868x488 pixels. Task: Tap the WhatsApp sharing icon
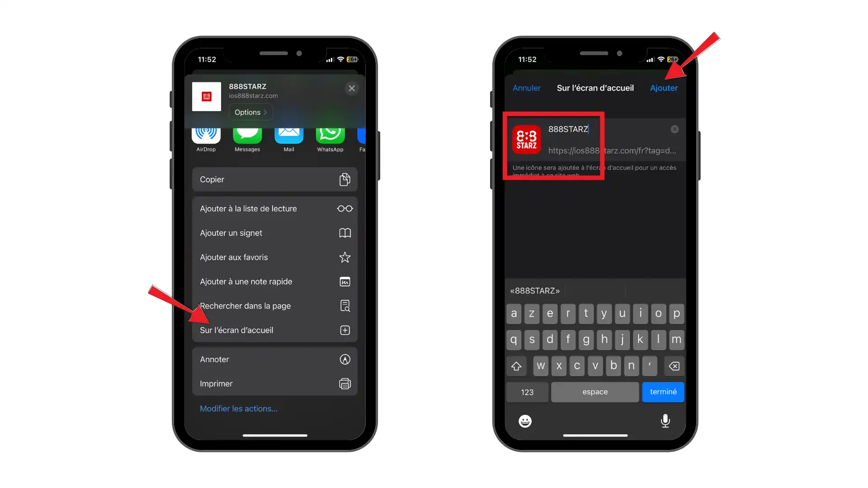330,133
